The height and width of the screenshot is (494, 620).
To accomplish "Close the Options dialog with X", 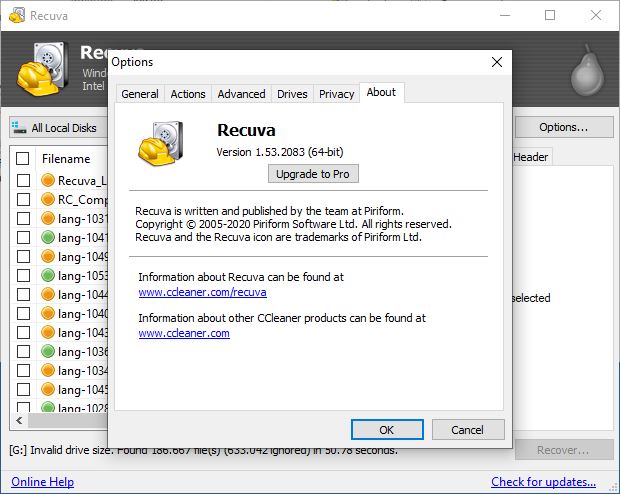I will pyautogui.click(x=497, y=62).
